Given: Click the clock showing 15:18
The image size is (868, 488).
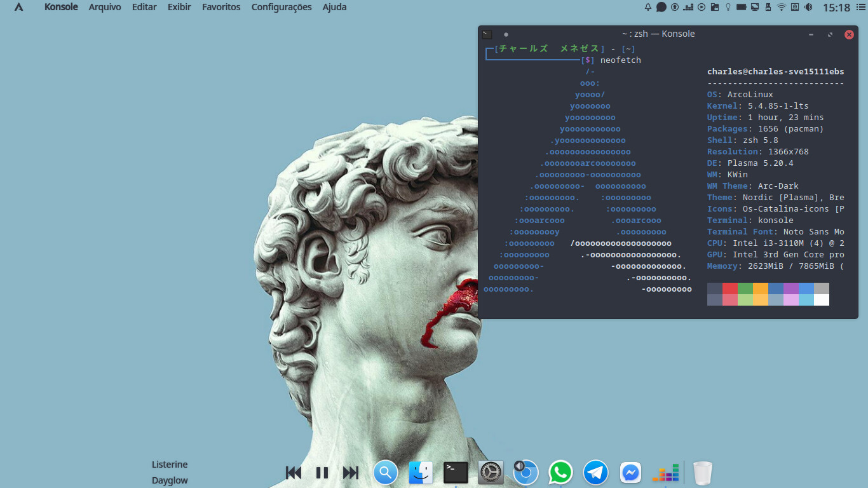Looking at the screenshot, I should pos(836,8).
